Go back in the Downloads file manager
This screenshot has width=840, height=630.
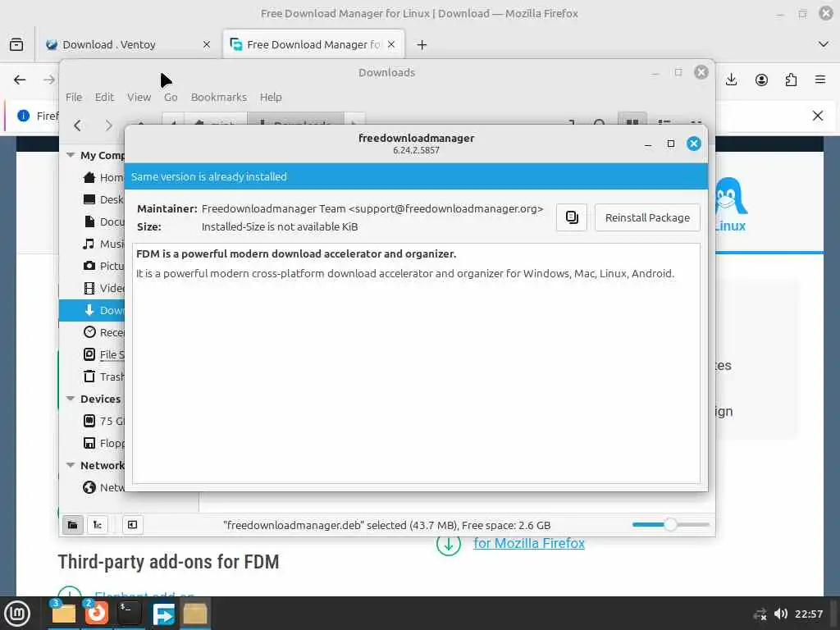pyautogui.click(x=78, y=126)
